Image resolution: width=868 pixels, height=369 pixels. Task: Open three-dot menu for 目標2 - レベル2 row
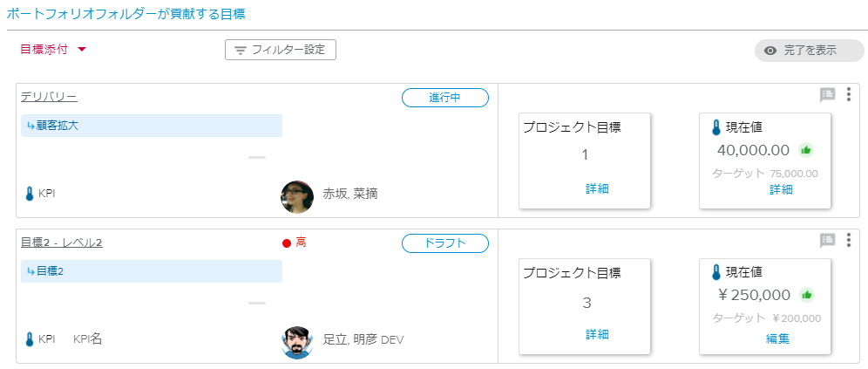(x=849, y=241)
